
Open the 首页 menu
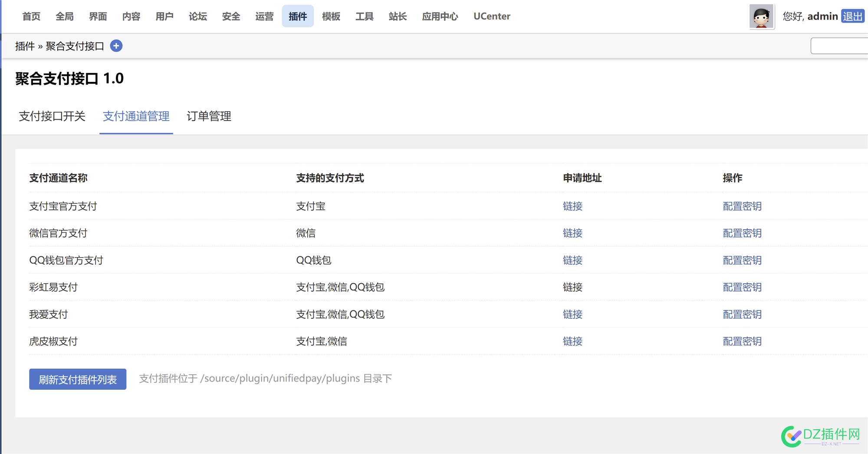pos(31,16)
